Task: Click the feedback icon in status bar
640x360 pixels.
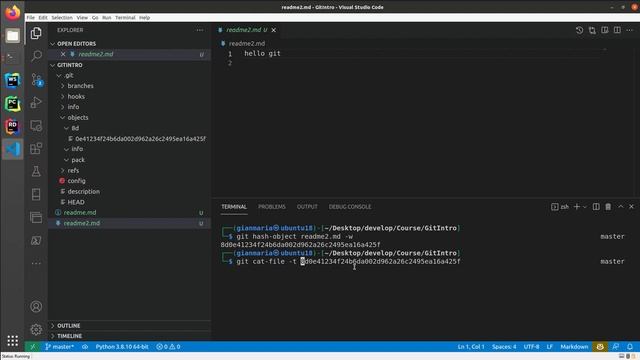Action: click(616, 347)
